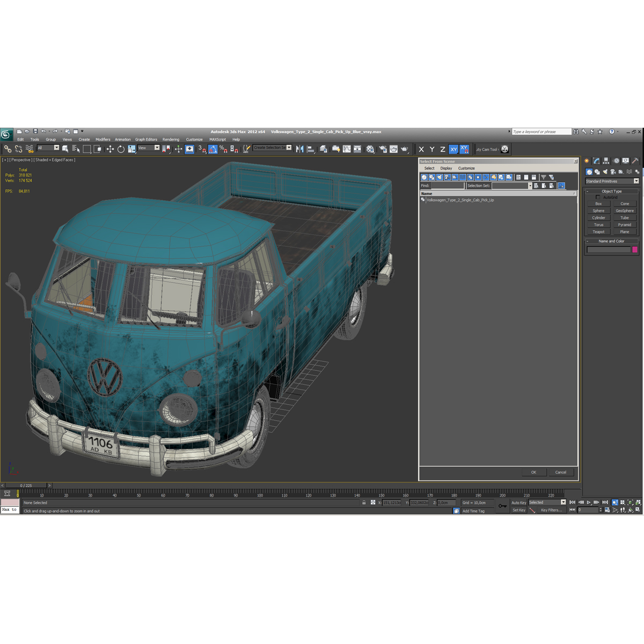
Task: Click the Align tool icon
Action: (x=311, y=149)
